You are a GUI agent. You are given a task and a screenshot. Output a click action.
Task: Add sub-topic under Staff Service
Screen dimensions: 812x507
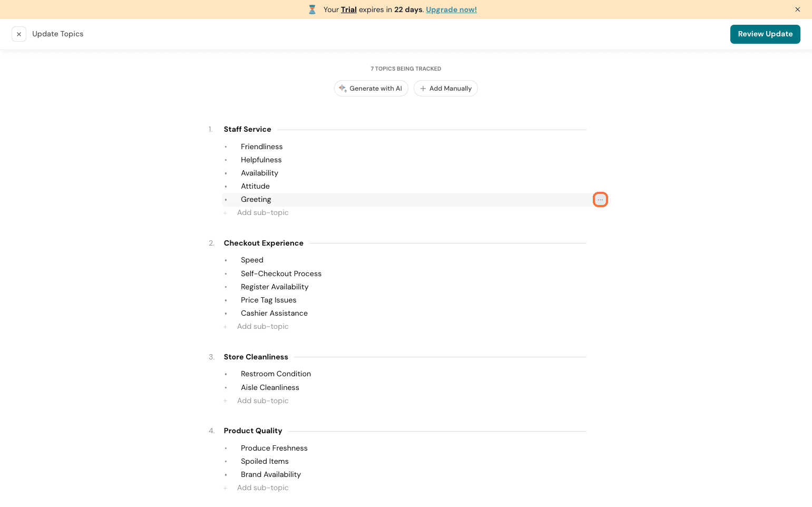[x=262, y=213]
